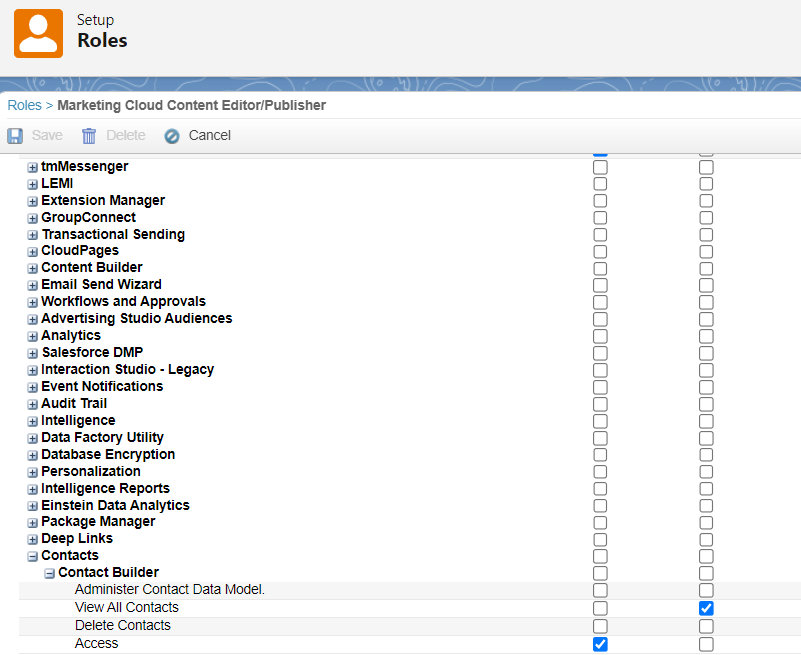Image resolution: width=801 pixels, height=655 pixels.
Task: Expand the CloudPages node
Action: click(33, 252)
